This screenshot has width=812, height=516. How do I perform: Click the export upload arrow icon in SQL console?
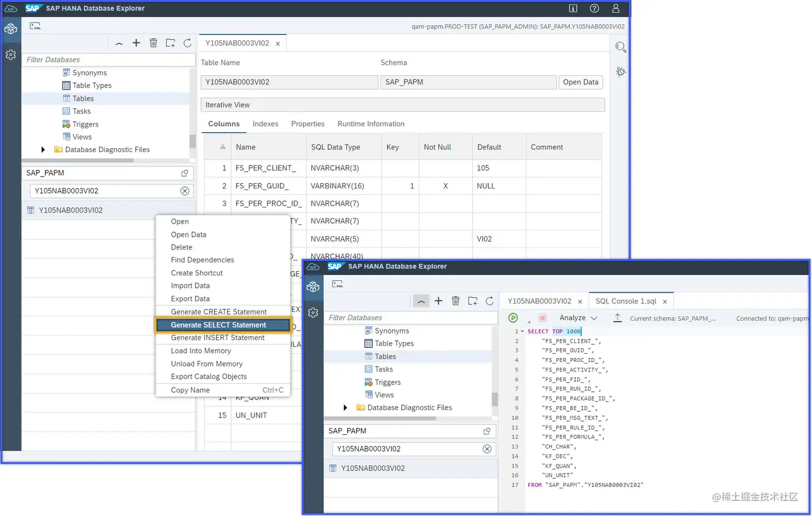click(x=618, y=318)
